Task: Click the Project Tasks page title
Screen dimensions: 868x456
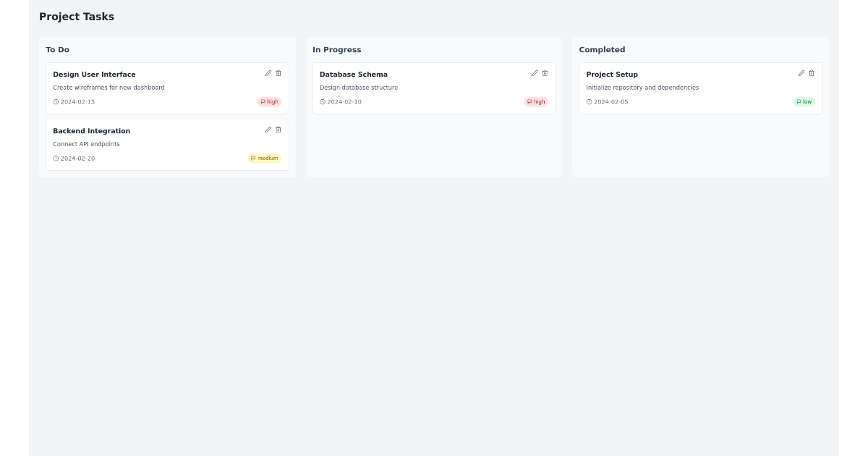Action: pyautogui.click(x=76, y=16)
